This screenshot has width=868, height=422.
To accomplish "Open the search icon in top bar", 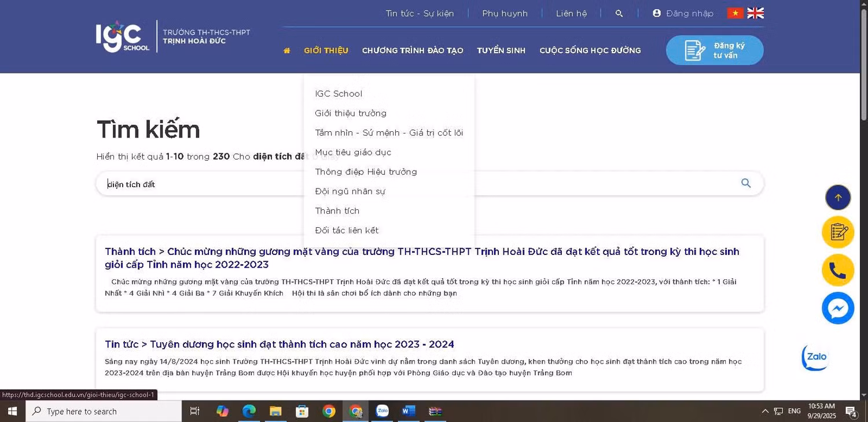I will (x=619, y=13).
